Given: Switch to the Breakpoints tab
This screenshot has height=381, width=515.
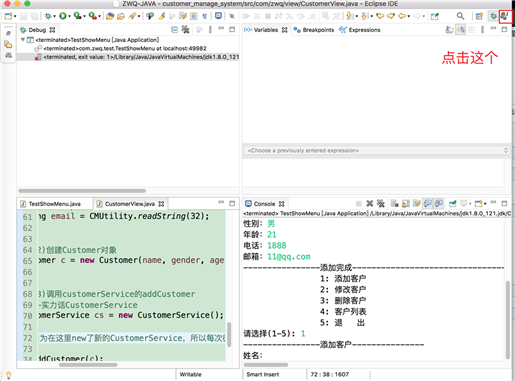Looking at the screenshot, I should point(314,30).
